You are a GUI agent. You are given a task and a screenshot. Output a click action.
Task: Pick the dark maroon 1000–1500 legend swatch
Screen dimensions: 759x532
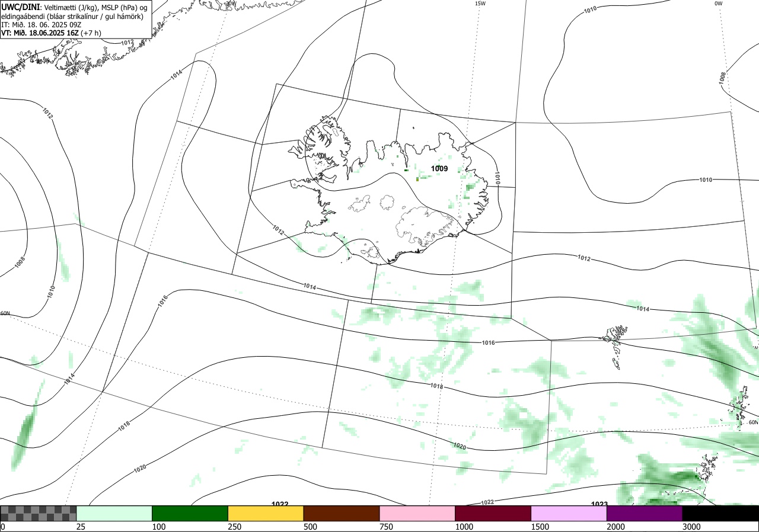coord(493,513)
